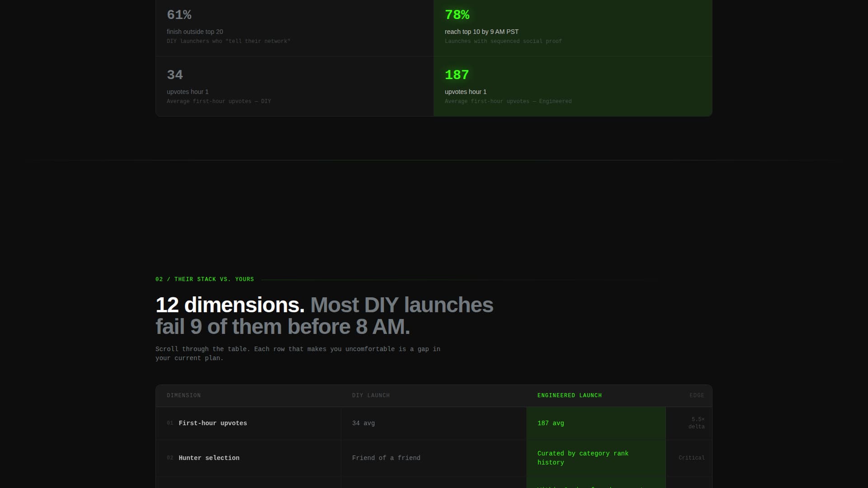Select the 'Hunter selection' row label
868x488 pixels.
209,458
